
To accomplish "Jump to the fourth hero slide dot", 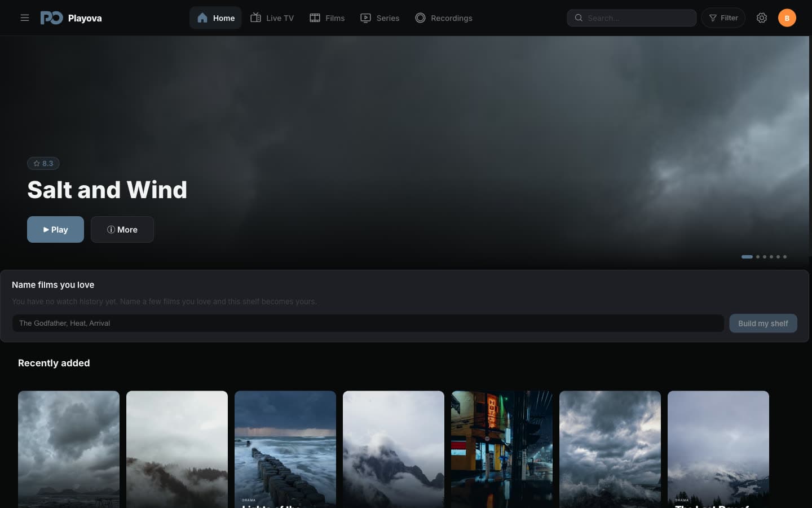I will [x=771, y=257].
